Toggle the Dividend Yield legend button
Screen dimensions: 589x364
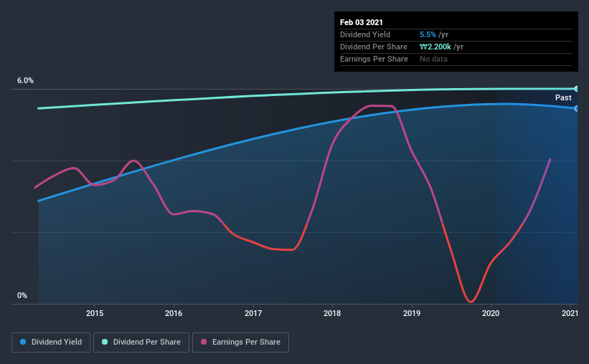pos(51,343)
